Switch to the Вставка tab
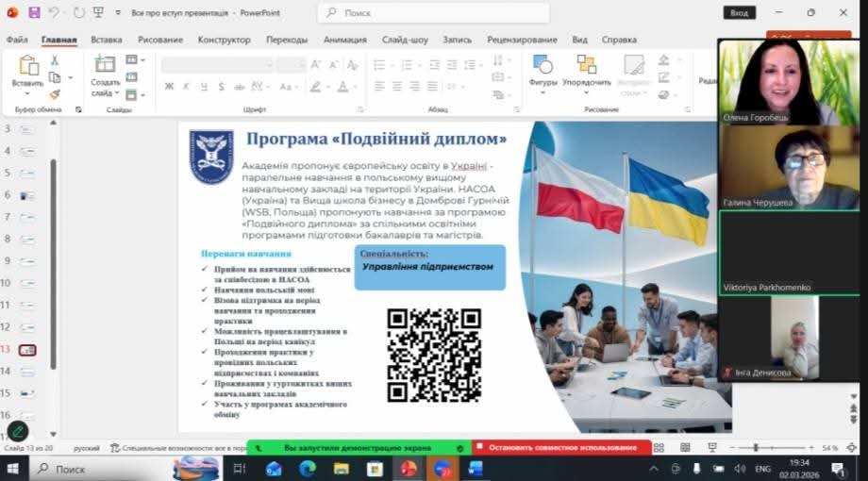The image size is (868, 481). click(107, 40)
